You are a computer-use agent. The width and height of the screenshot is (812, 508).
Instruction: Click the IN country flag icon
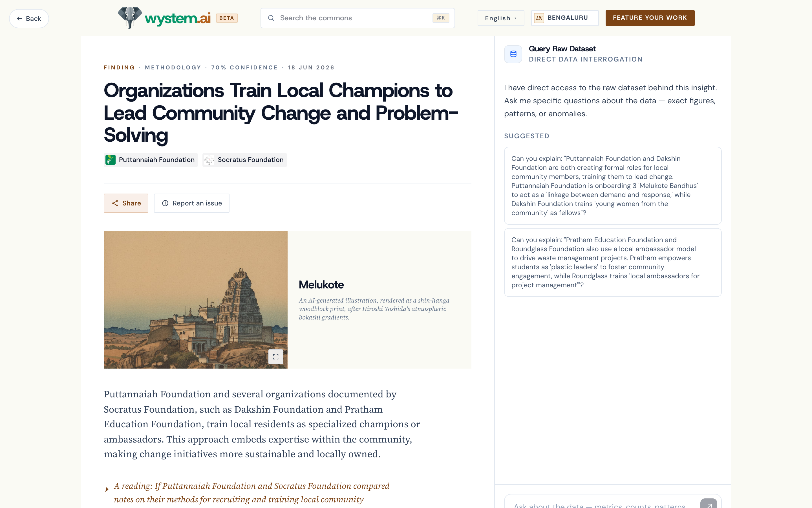(x=539, y=18)
